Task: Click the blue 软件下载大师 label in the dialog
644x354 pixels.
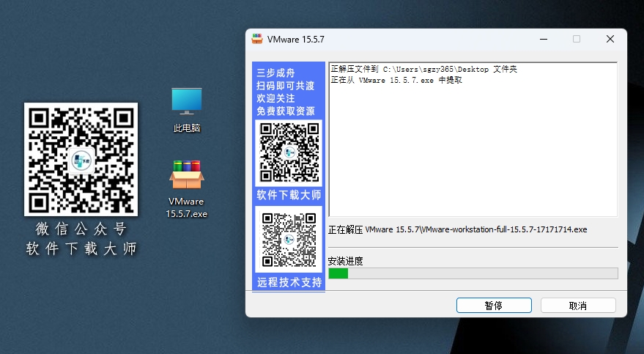Action: click(289, 195)
